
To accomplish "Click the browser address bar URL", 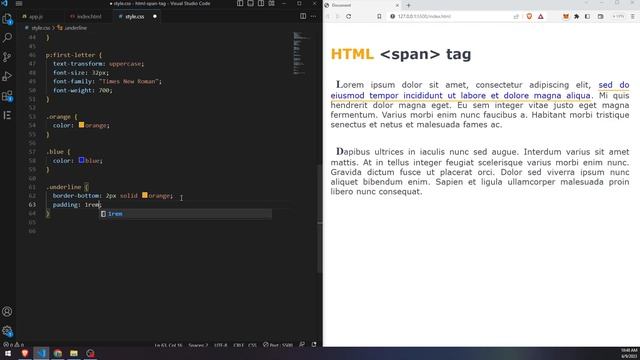I will [x=424, y=16].
